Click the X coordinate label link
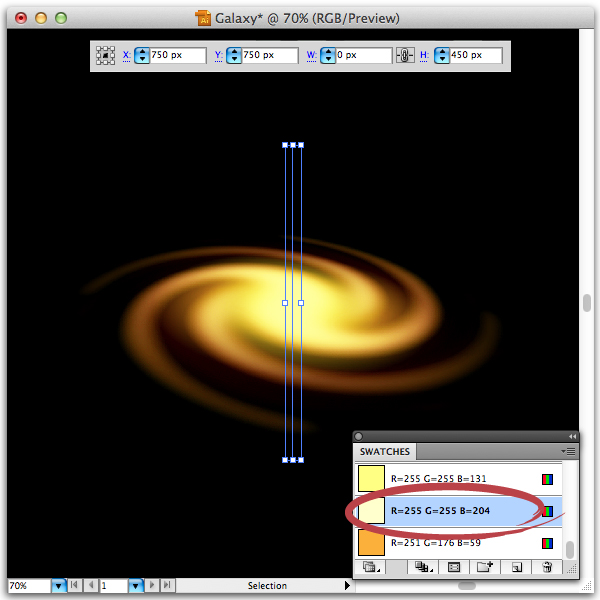 pyautogui.click(x=126, y=56)
